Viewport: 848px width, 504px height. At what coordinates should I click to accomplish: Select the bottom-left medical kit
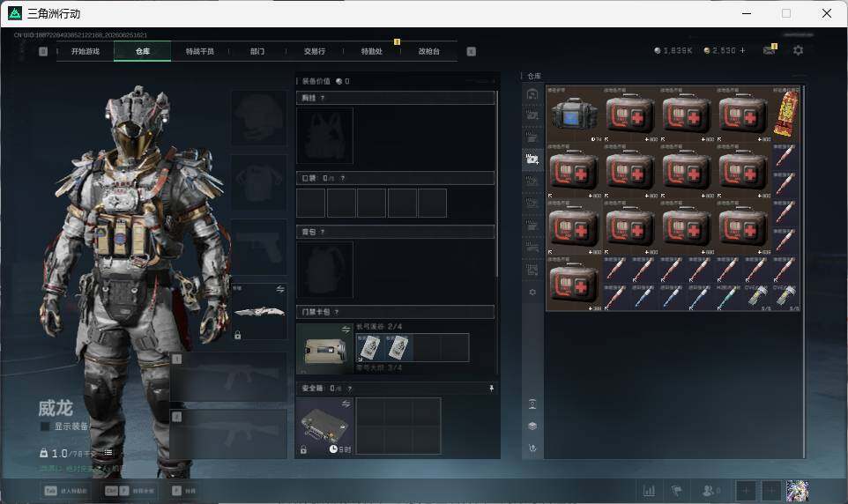[574, 283]
